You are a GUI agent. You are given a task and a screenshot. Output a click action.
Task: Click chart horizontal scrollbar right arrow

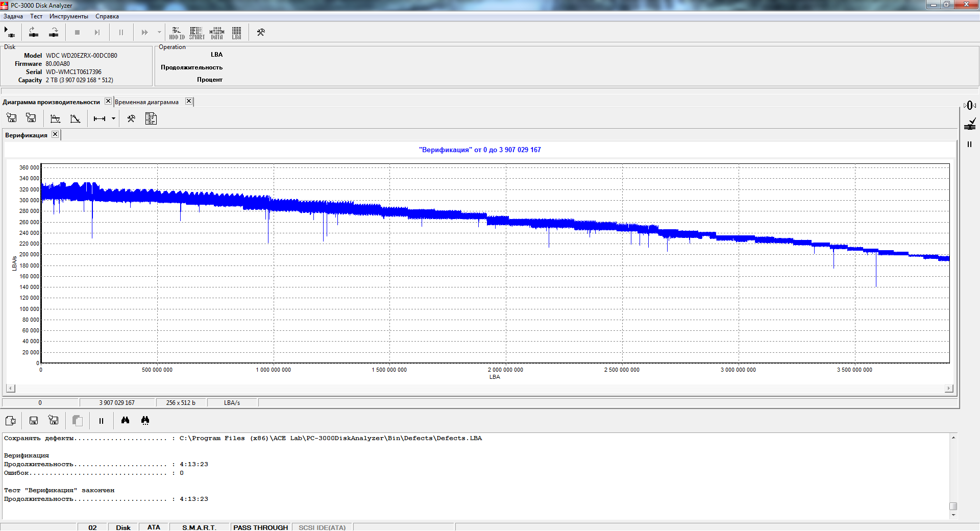[949, 389]
